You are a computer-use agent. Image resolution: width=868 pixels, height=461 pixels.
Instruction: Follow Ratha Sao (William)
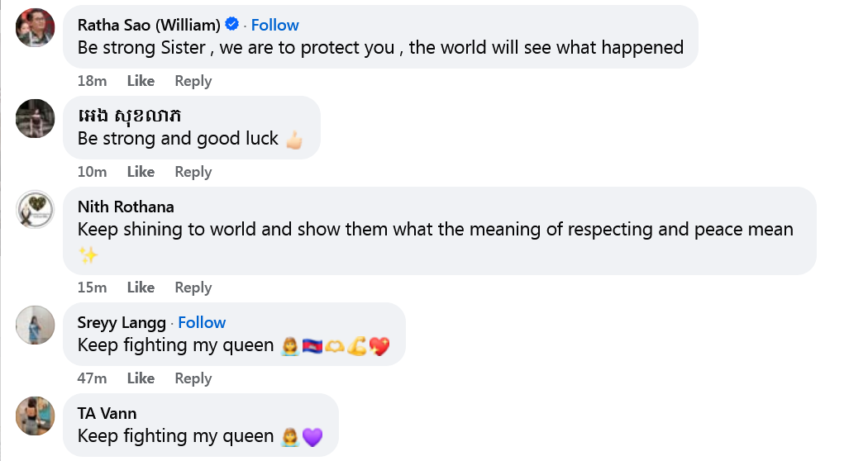point(274,25)
